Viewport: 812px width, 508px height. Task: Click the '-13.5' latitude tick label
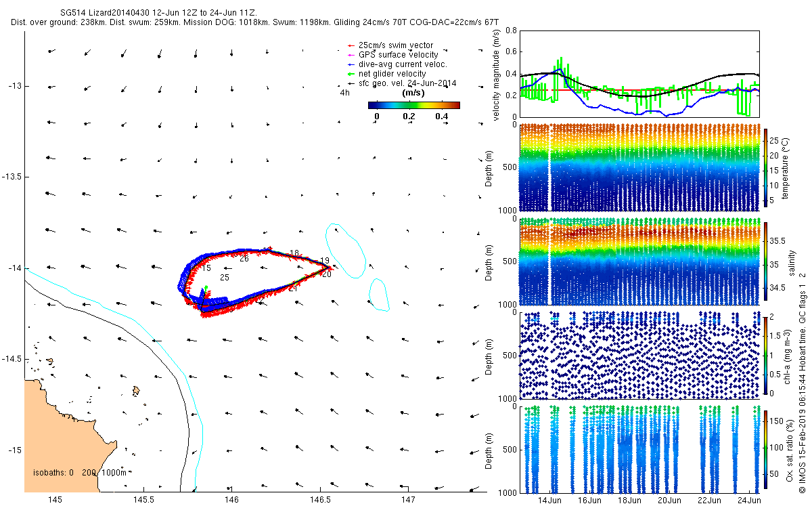click(12, 177)
